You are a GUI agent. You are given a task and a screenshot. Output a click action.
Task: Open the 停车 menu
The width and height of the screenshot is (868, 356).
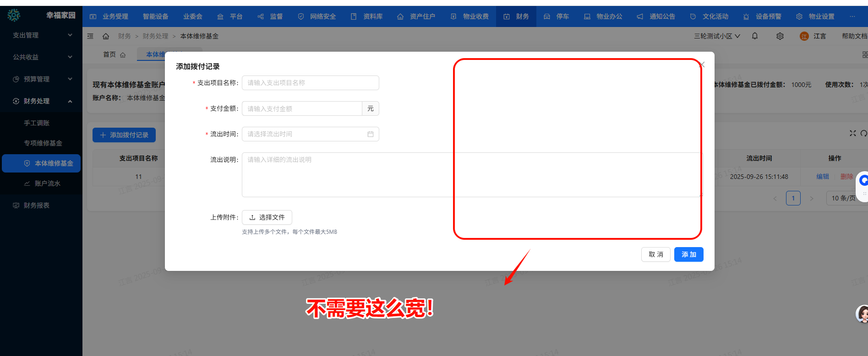557,16
